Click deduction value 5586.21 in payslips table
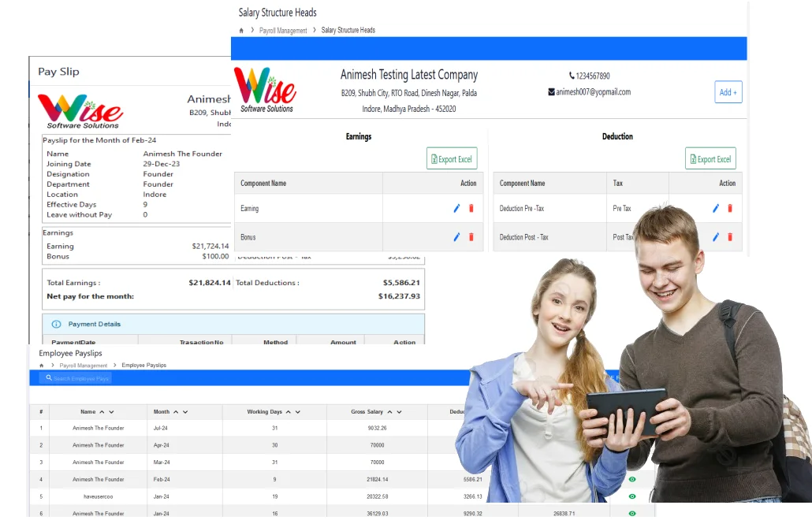812x520 pixels. point(472,480)
